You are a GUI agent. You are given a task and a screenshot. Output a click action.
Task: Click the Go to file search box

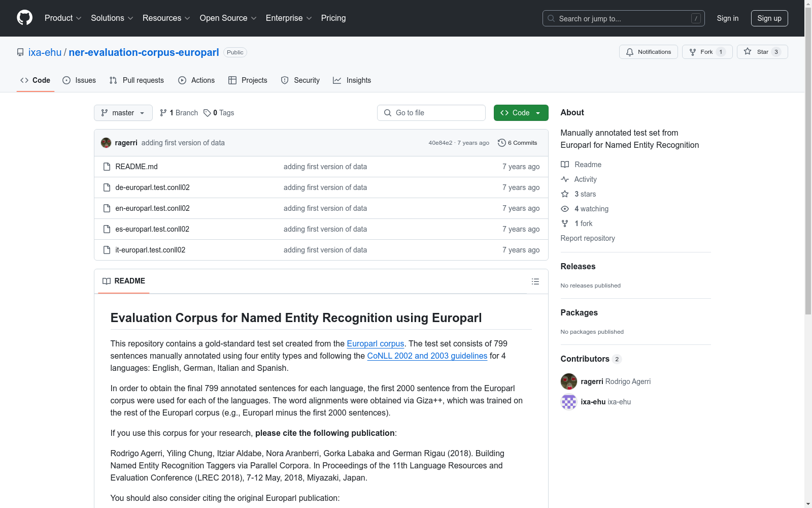click(431, 113)
